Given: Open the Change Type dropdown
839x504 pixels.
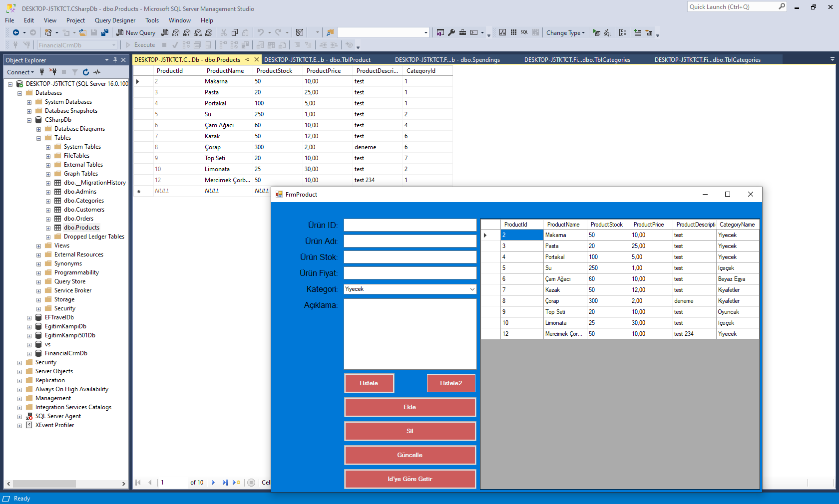Looking at the screenshot, I should [565, 32].
